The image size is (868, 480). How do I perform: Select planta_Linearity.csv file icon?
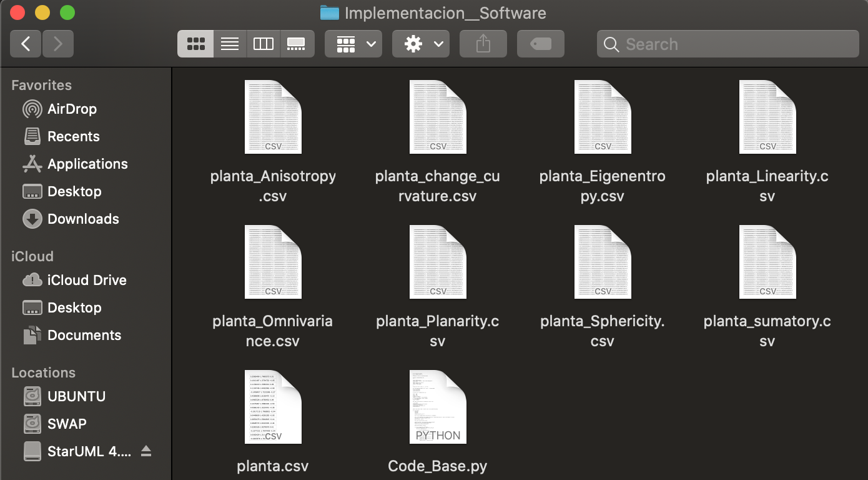pyautogui.click(x=767, y=117)
